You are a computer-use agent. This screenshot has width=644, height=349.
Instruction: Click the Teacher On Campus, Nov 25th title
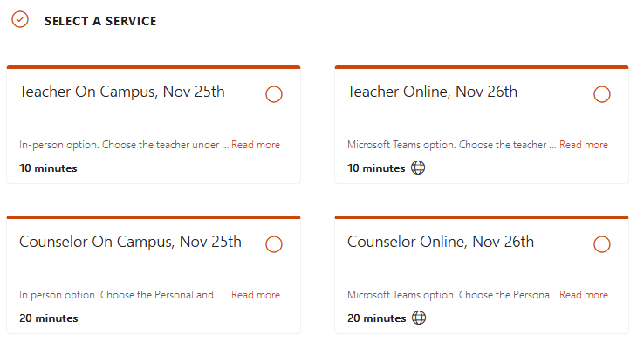[x=122, y=92]
